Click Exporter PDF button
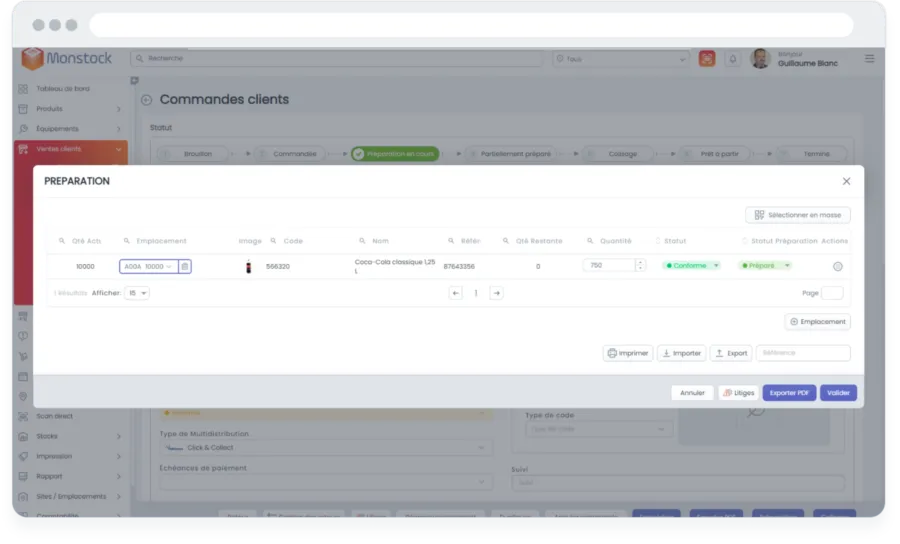The width and height of the screenshot is (900, 544). [789, 393]
